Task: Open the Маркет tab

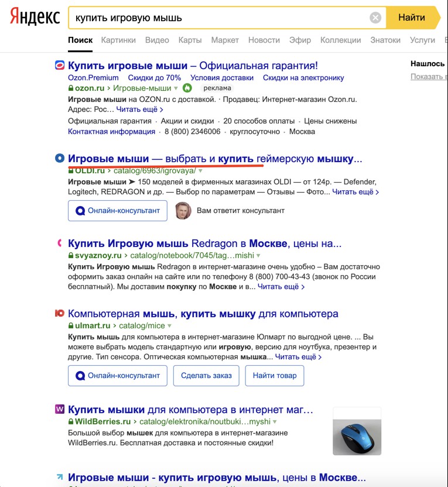Action: pyautogui.click(x=225, y=40)
